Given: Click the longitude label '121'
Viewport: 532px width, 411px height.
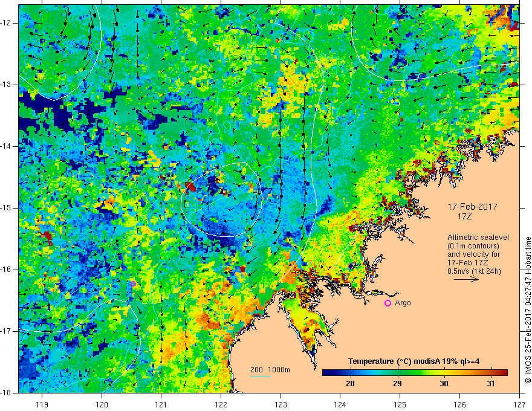Looking at the screenshot, I should pos(161,404).
